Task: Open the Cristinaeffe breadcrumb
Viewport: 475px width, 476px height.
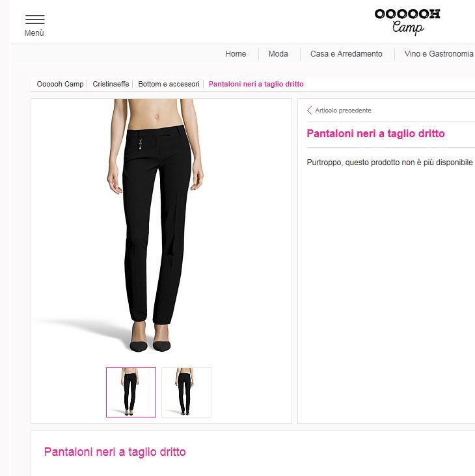Action: tap(111, 84)
